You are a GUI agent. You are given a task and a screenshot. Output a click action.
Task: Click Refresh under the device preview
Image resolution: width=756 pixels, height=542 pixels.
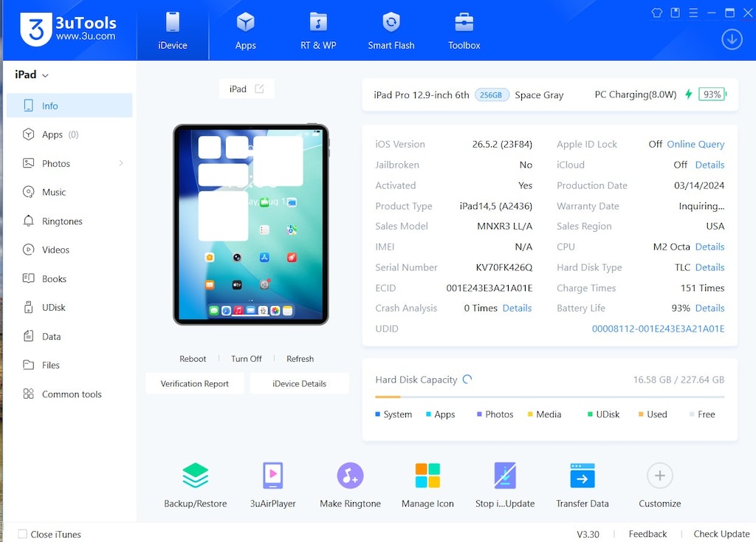pyautogui.click(x=300, y=359)
